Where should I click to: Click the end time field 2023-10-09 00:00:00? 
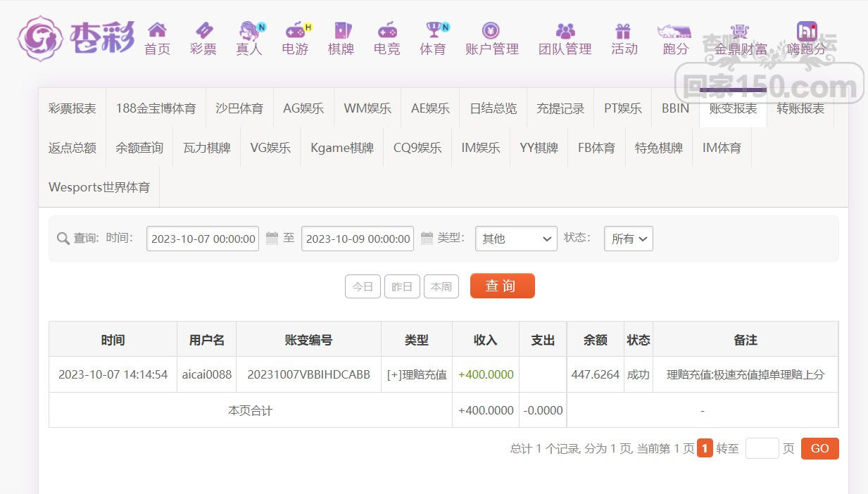tap(358, 239)
